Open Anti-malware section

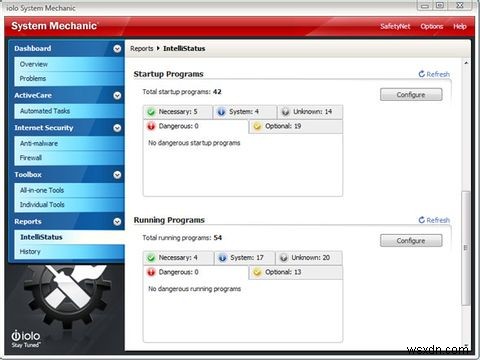[x=69, y=143]
